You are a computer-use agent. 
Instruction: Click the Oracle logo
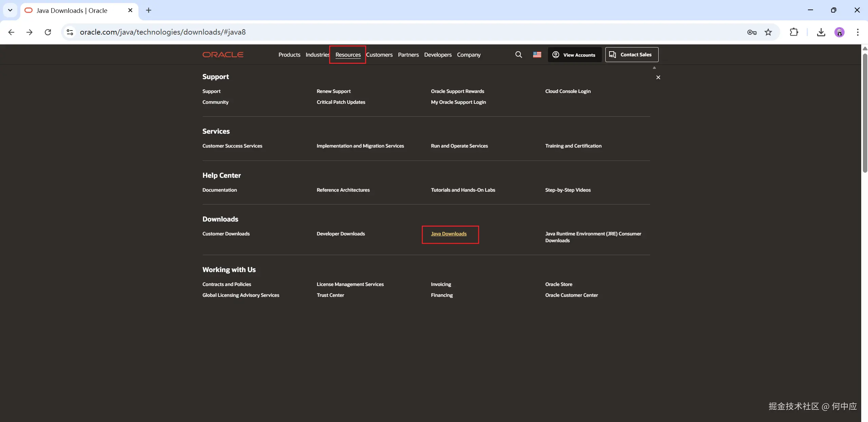(223, 55)
